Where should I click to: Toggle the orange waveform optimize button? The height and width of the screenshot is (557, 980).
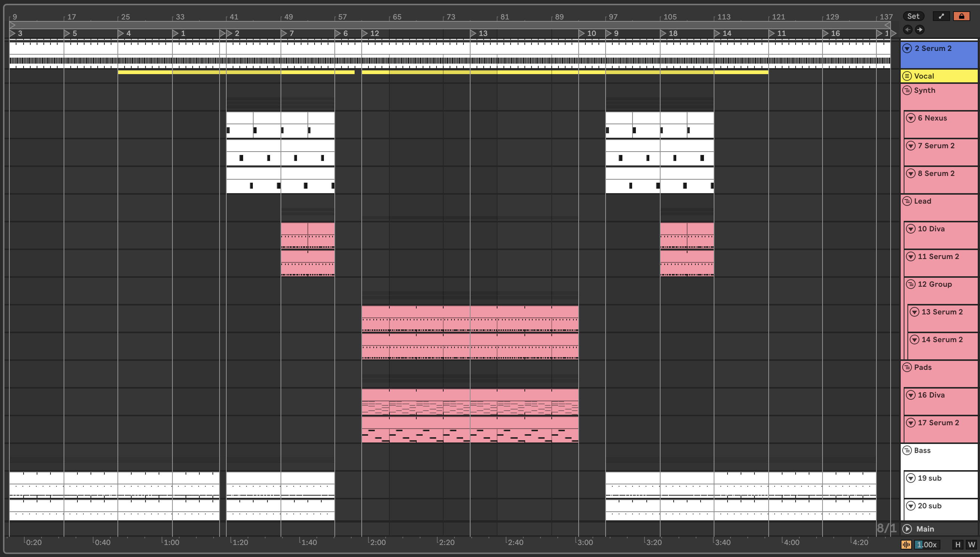[x=906, y=545]
